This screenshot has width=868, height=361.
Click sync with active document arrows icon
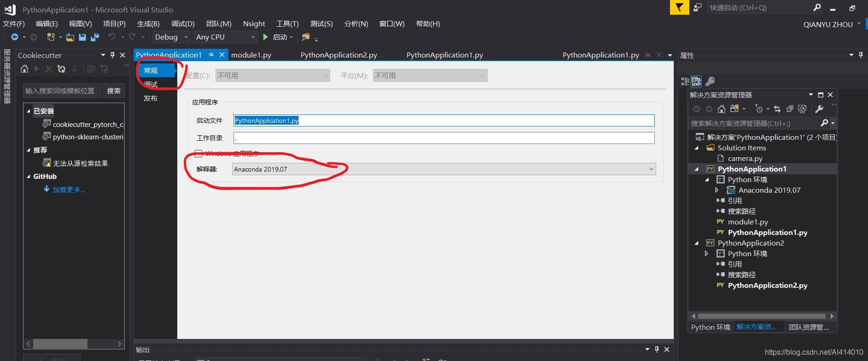coord(777,109)
